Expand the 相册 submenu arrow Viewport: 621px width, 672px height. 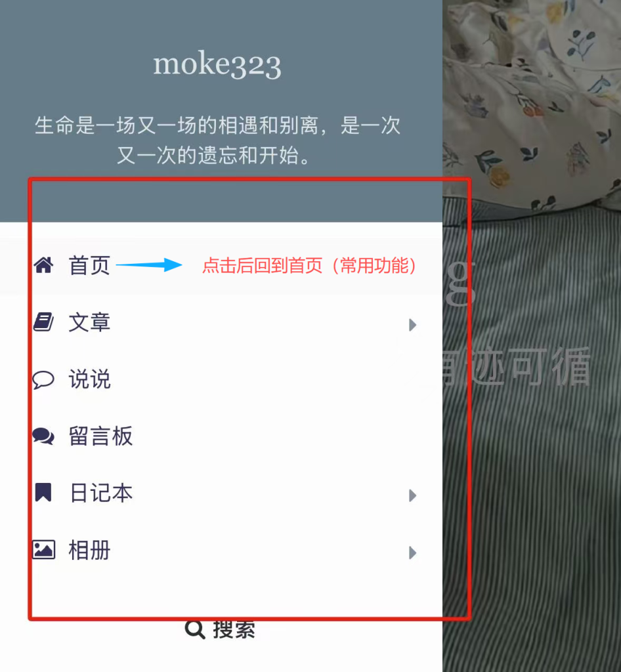click(x=412, y=553)
